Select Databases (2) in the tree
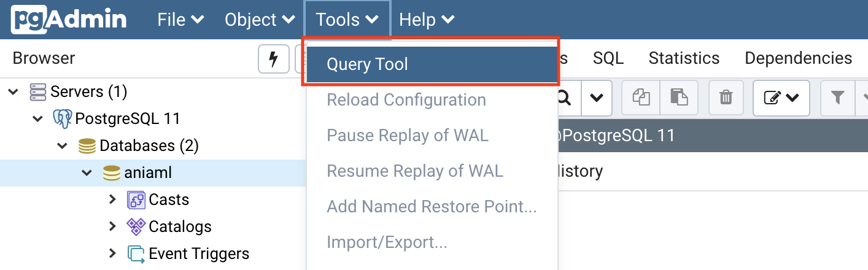The width and height of the screenshot is (868, 270). [x=149, y=146]
